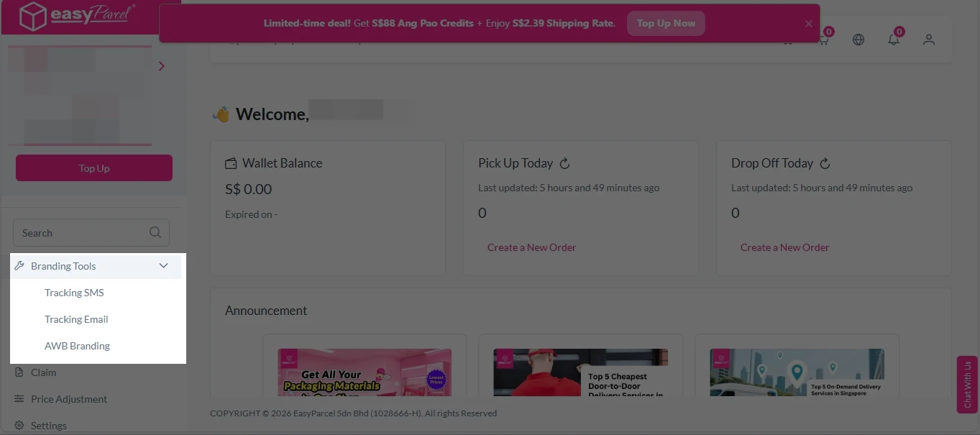Refresh the Drop Off Today count
Image resolution: width=980 pixels, height=435 pixels.
coord(825,163)
